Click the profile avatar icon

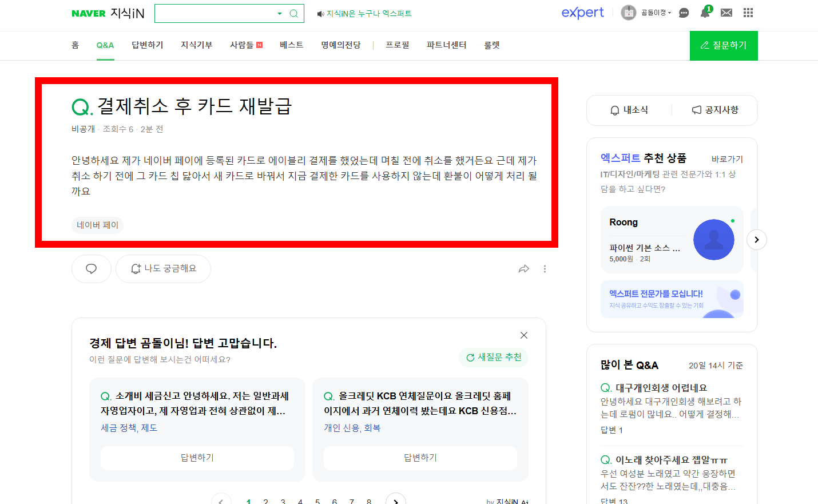(629, 13)
